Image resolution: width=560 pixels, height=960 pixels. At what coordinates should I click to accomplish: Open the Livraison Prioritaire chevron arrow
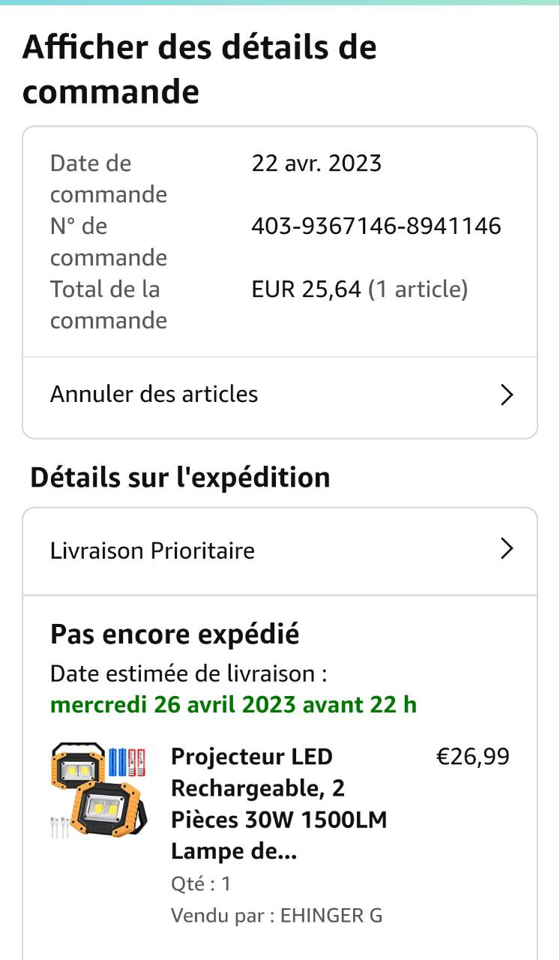tap(507, 550)
